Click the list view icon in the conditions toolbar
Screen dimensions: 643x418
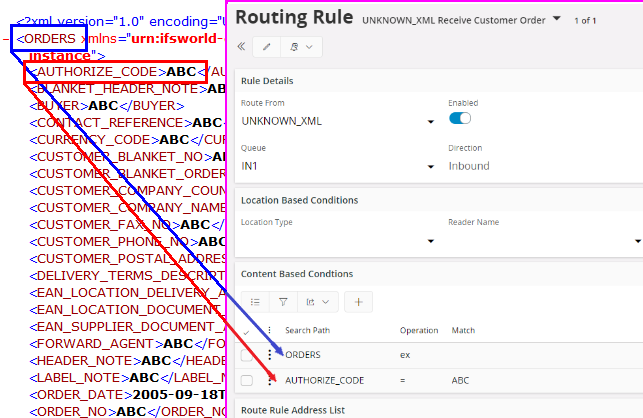click(x=255, y=302)
